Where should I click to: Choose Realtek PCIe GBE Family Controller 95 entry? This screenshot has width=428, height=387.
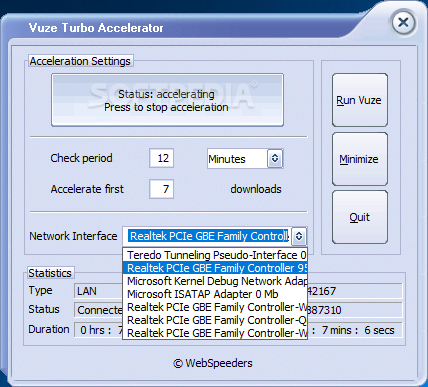tap(215, 268)
